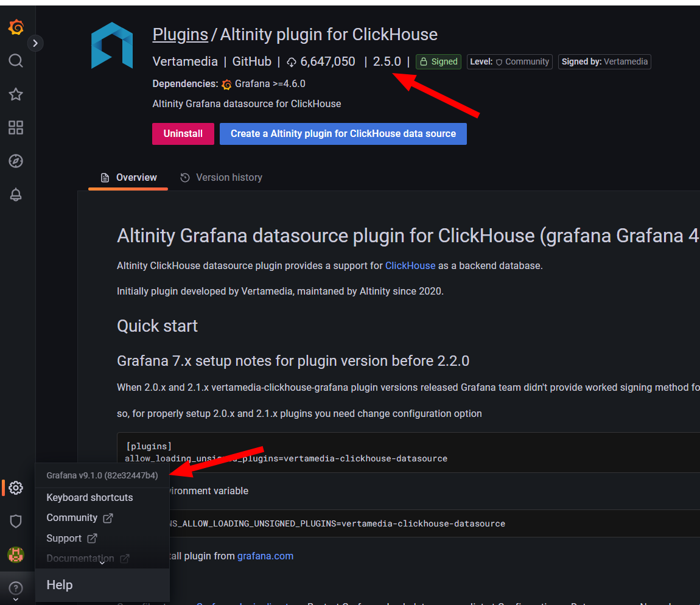The width and height of the screenshot is (700, 605).
Task: Click the plugin version 2.5.0 text
Action: point(387,61)
